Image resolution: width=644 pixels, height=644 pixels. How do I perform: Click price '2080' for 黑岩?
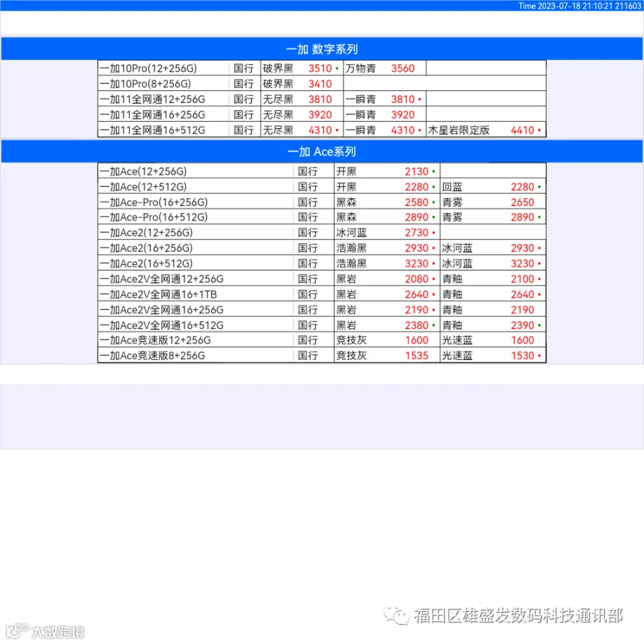pos(416,279)
